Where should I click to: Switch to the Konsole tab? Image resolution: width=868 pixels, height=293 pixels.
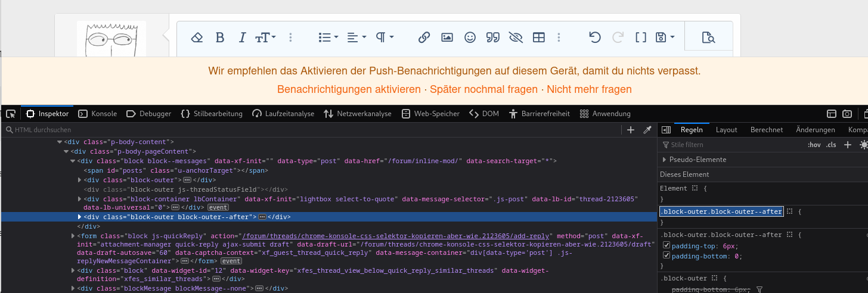(98, 114)
